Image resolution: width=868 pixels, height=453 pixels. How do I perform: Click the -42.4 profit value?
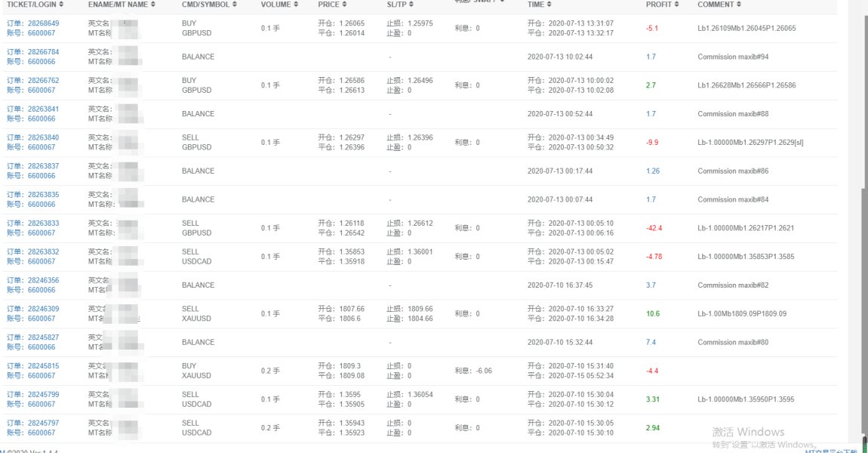coord(654,228)
